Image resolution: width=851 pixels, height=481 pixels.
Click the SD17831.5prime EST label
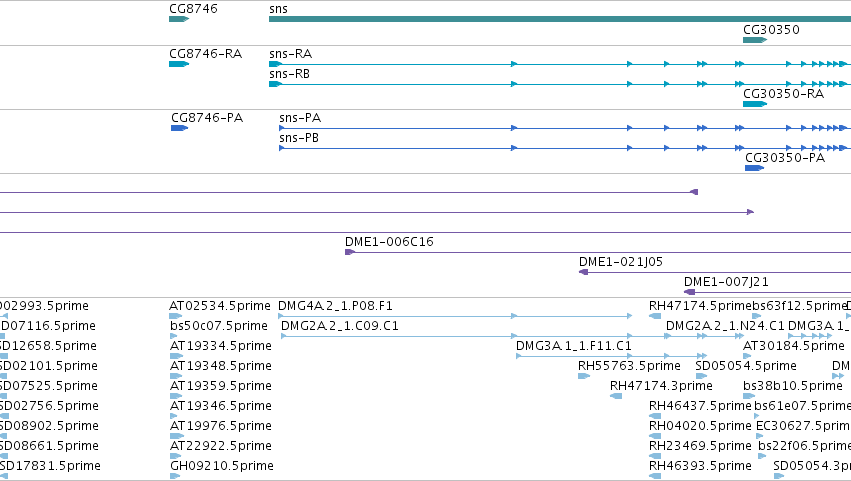(x=50, y=466)
